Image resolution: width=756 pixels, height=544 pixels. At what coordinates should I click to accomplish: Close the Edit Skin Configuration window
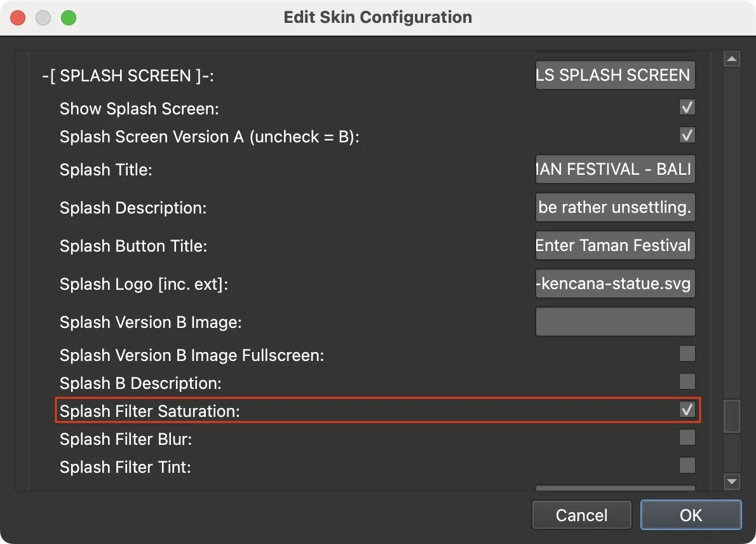point(18,18)
